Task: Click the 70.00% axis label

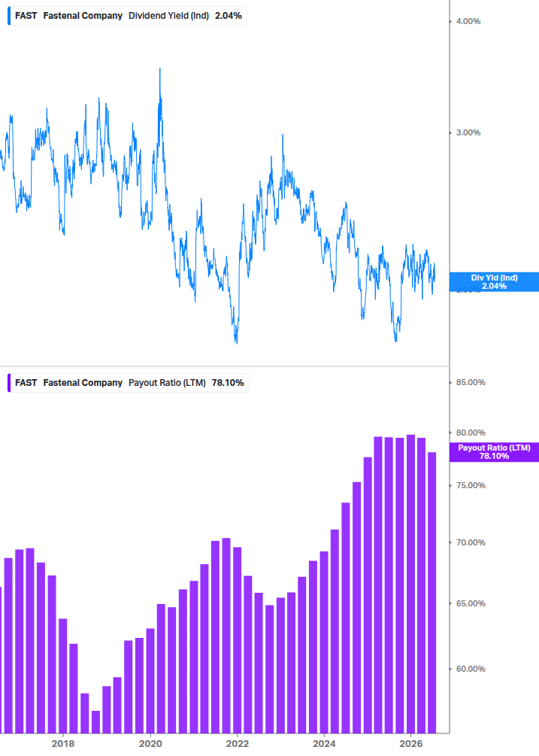Action: coord(471,543)
